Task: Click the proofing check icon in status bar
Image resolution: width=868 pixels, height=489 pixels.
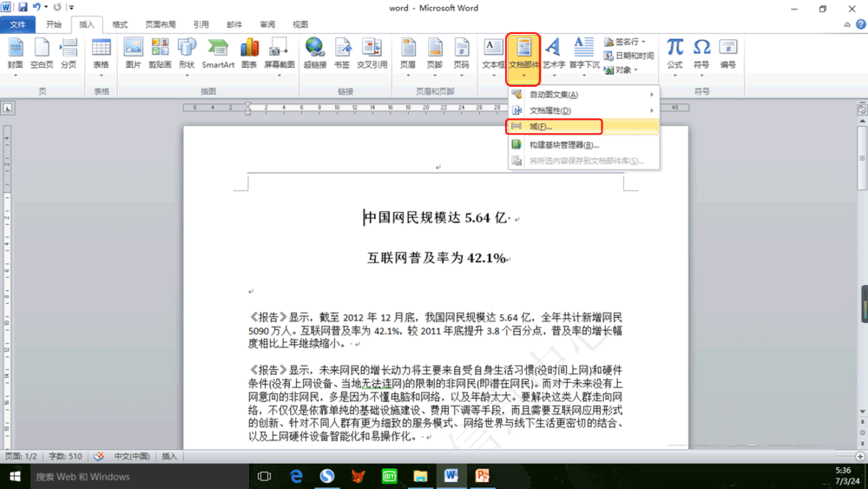Action: (99, 456)
